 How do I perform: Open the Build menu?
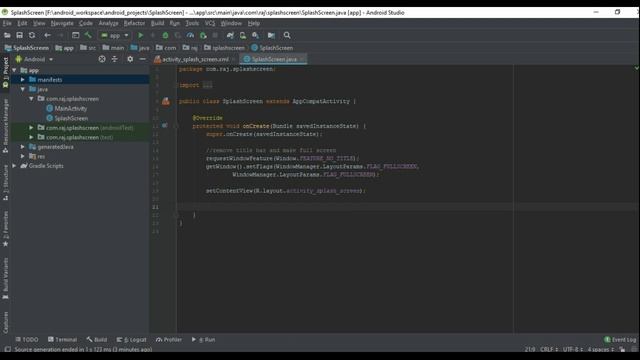pyautogui.click(x=157, y=23)
